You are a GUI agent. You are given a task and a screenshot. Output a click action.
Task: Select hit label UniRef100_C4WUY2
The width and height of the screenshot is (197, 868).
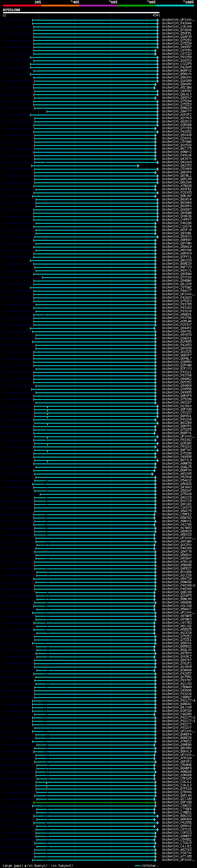coord(177,805)
